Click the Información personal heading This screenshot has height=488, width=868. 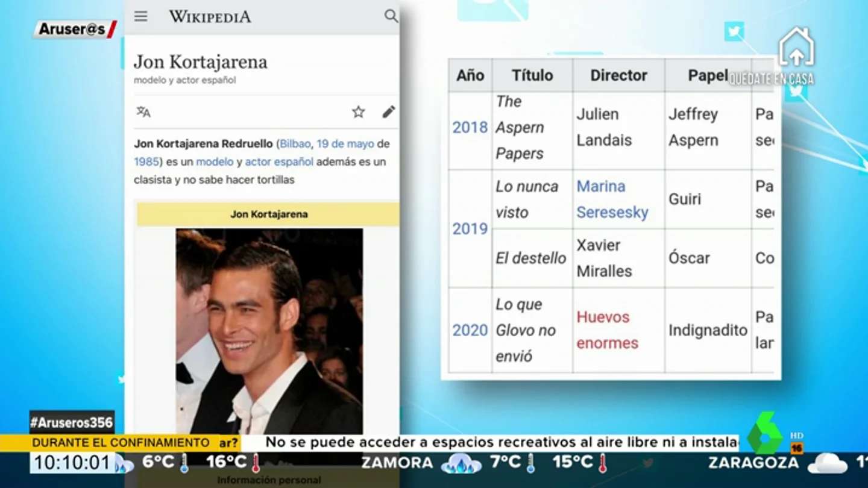[269, 480]
